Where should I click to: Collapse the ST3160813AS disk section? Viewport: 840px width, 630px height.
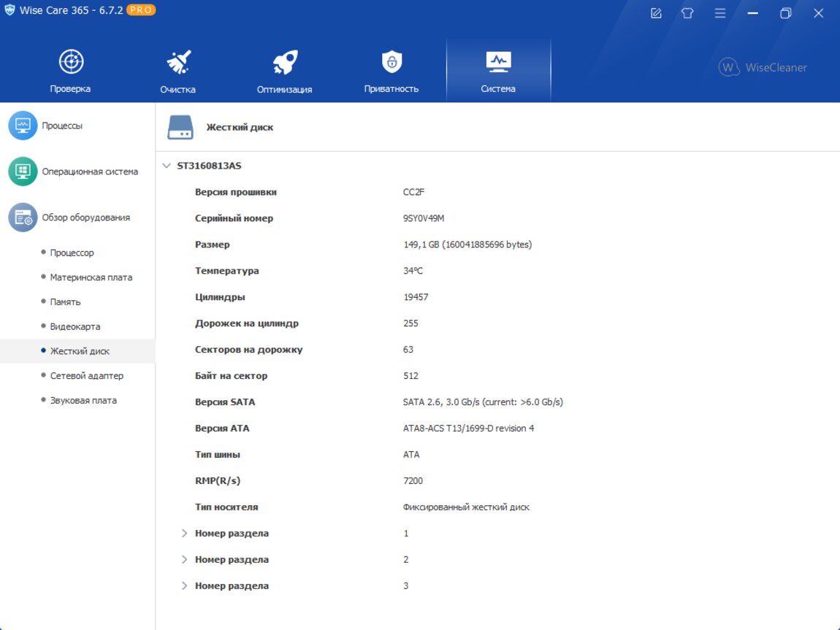tap(166, 166)
